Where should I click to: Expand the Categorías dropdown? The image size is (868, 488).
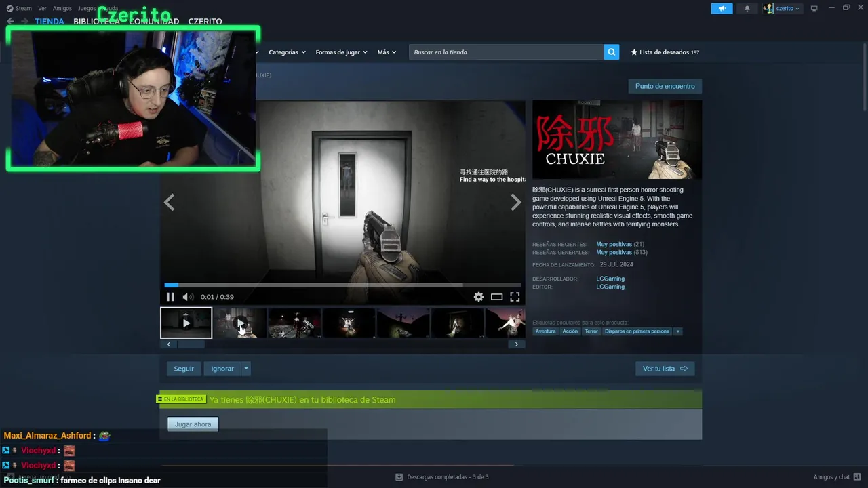(287, 52)
